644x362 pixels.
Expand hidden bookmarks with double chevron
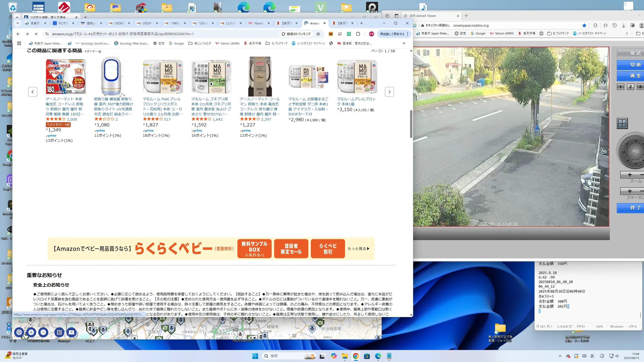coord(404,43)
